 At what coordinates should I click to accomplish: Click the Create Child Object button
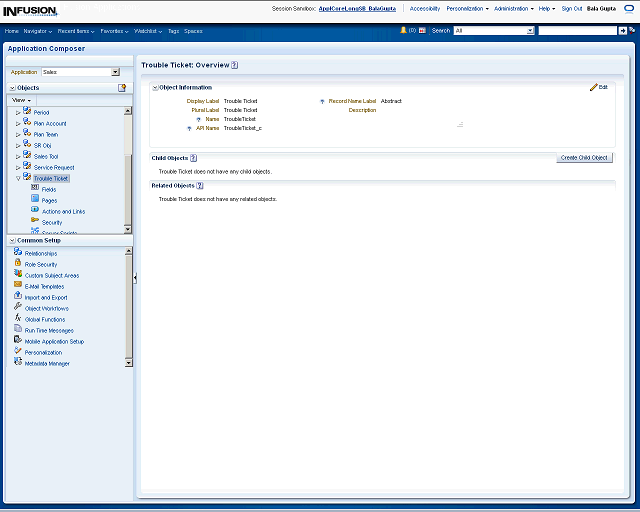(x=584, y=158)
